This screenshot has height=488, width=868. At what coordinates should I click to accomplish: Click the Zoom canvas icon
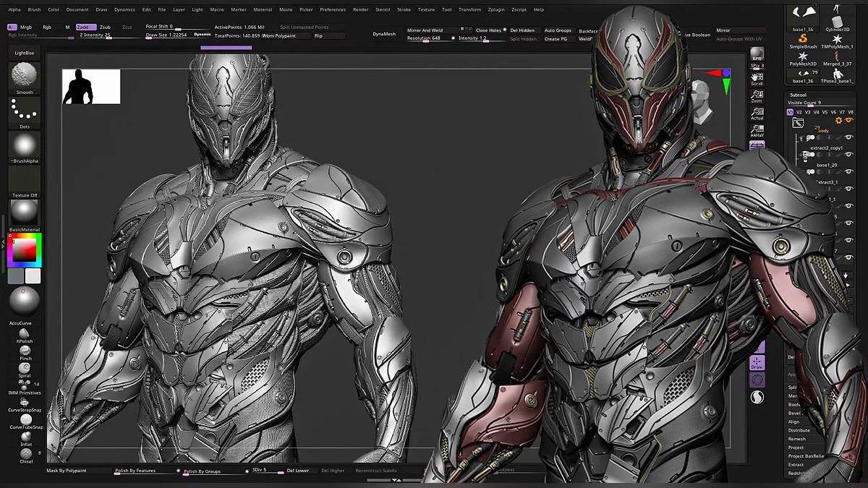tap(757, 95)
